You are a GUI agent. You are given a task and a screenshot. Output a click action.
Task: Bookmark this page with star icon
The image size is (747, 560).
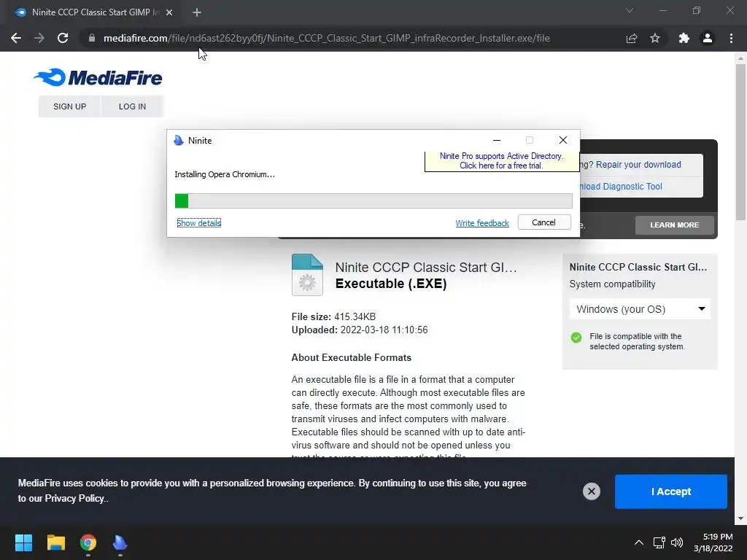click(655, 38)
